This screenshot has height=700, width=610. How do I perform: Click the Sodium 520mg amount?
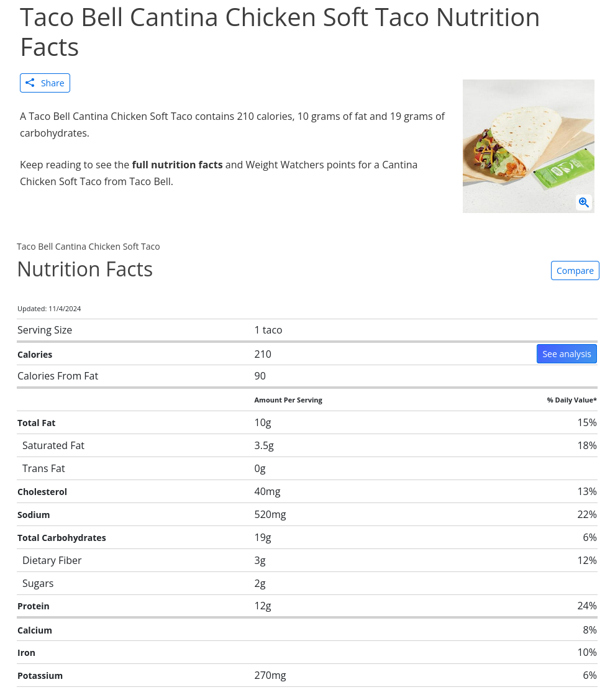point(270,514)
